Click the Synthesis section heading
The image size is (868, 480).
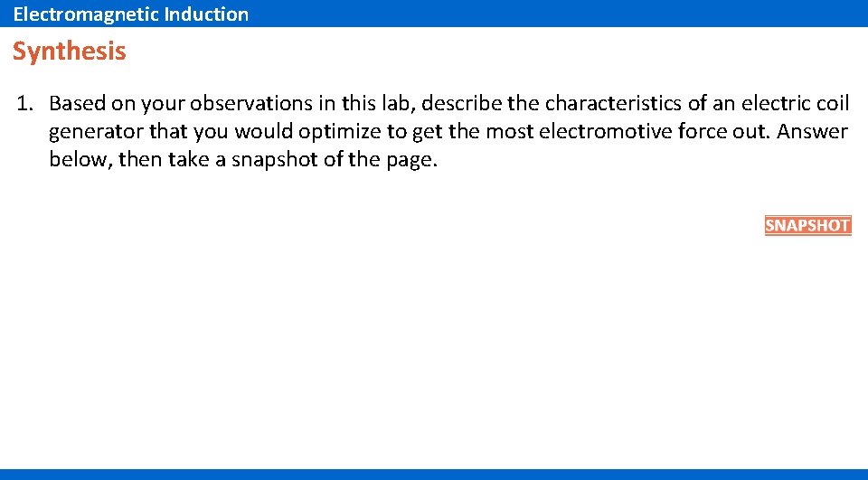70,51
